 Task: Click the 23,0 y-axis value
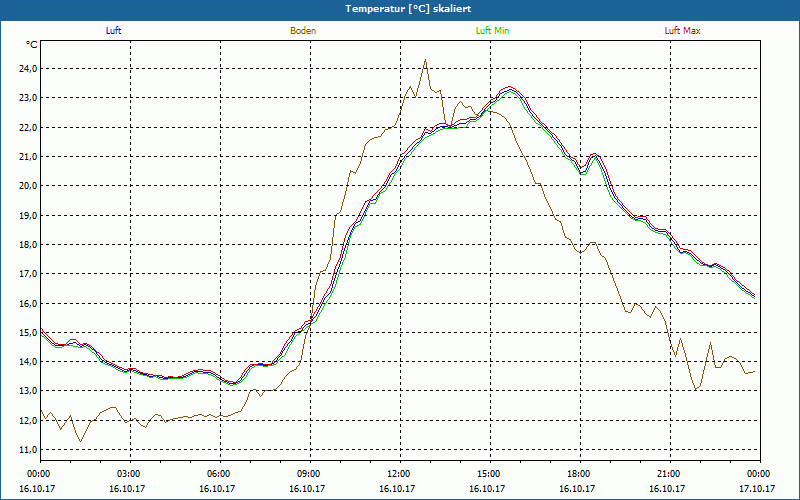click(x=29, y=97)
